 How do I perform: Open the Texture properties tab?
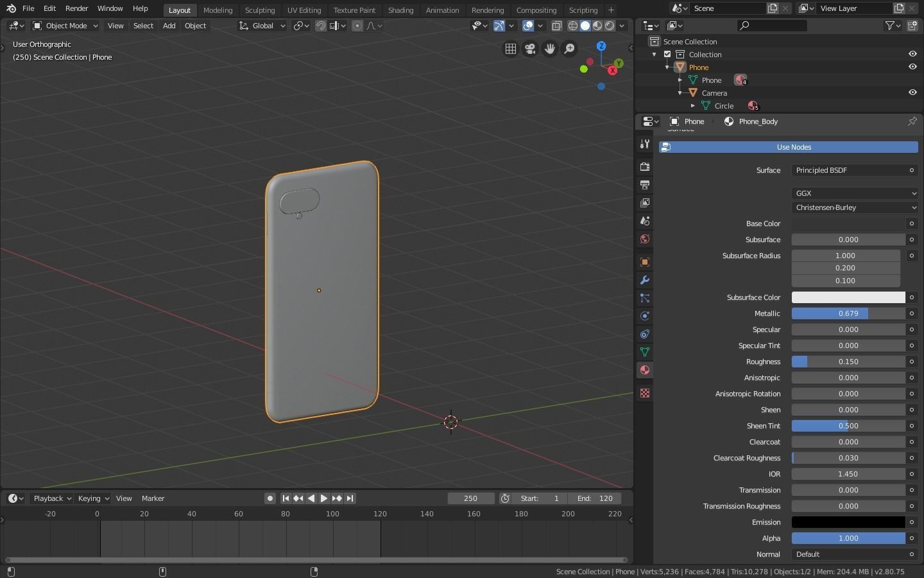click(645, 393)
